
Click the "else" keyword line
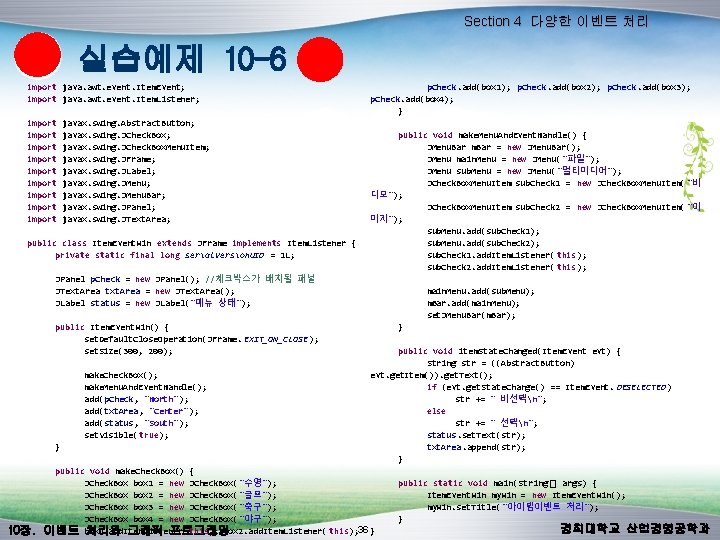pyautogui.click(x=436, y=411)
